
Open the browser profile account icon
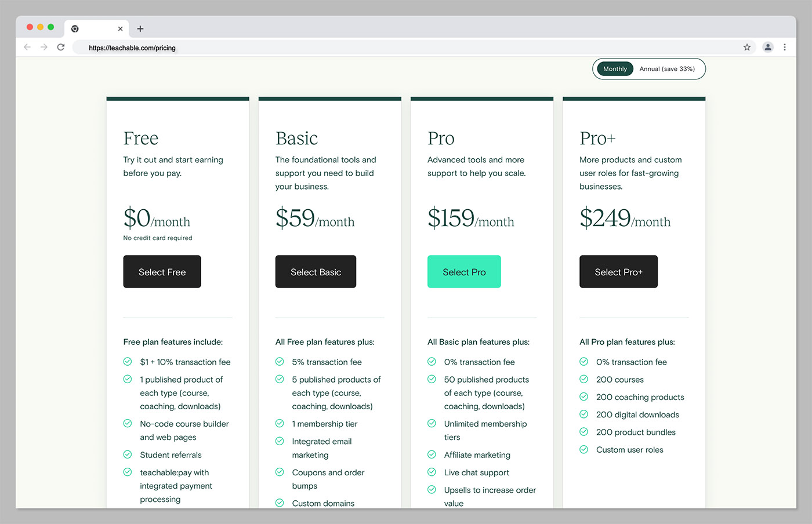[x=768, y=48]
